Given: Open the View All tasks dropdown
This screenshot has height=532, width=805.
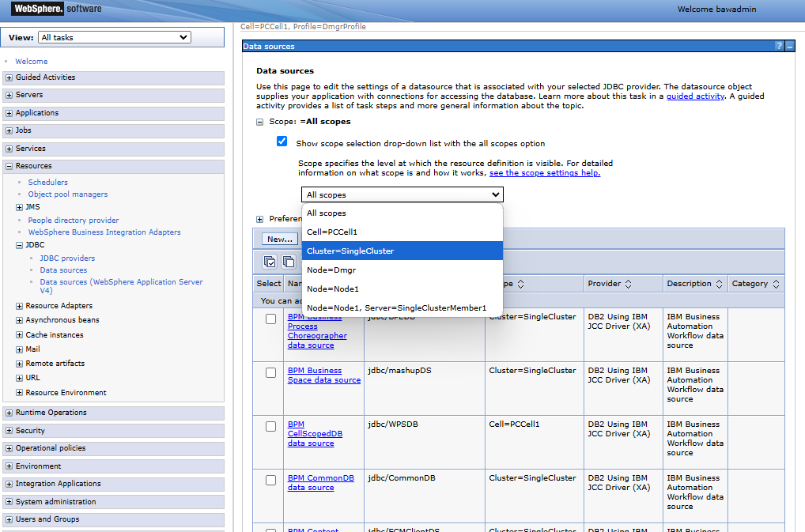Looking at the screenshot, I should click(x=115, y=37).
